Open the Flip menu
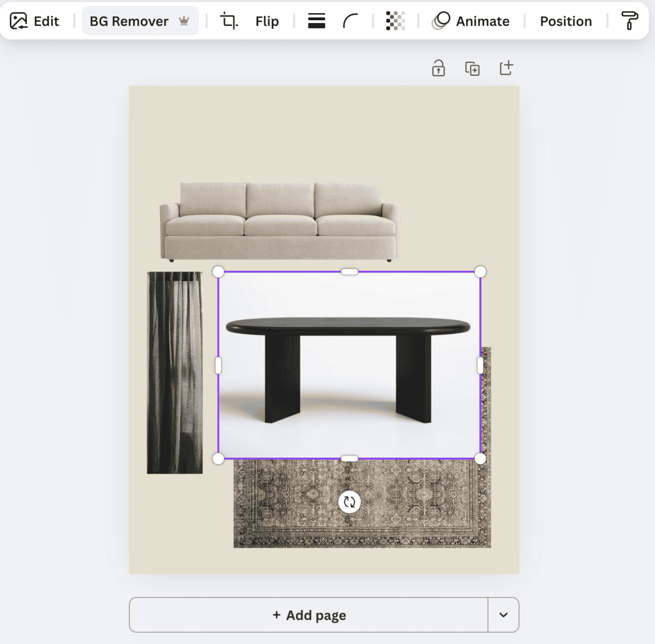Image resolution: width=655 pixels, height=644 pixels. click(267, 21)
